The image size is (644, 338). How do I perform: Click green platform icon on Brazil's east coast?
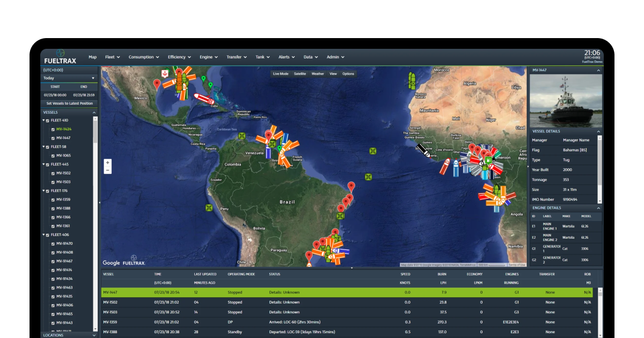[x=340, y=216]
